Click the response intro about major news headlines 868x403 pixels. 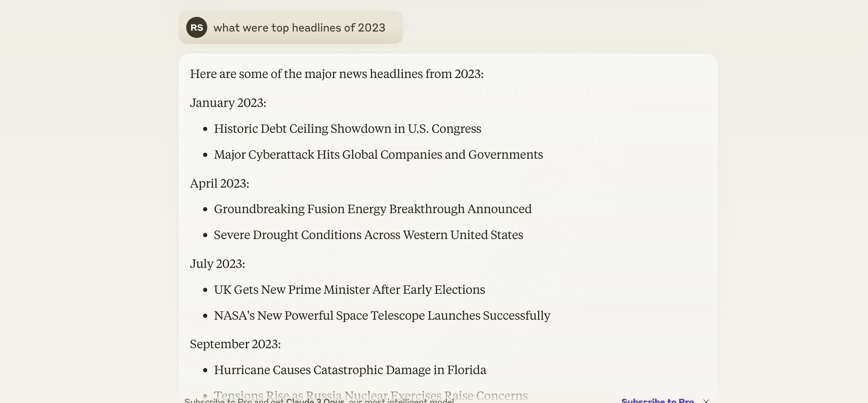click(x=336, y=74)
